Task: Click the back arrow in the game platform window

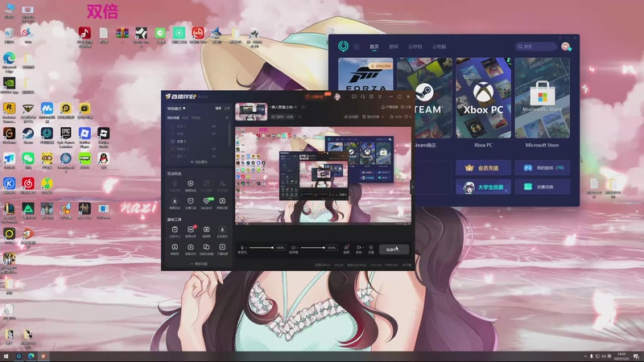Action: [357, 47]
